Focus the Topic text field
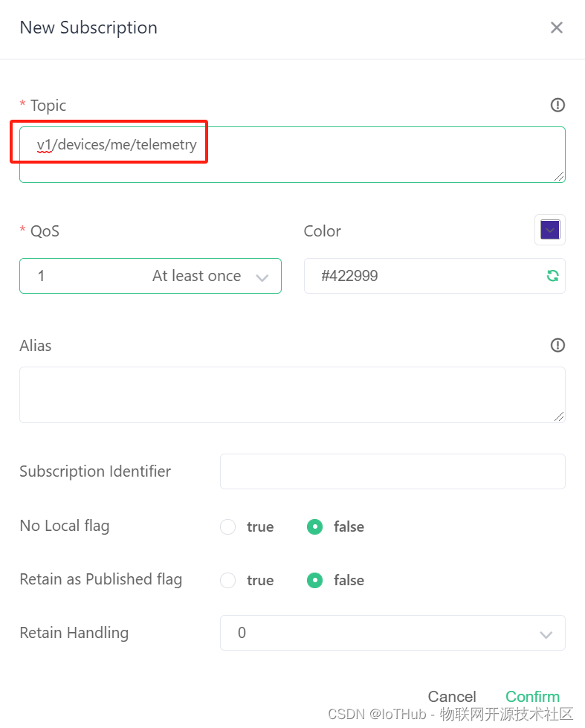Viewport: 585px width, 728px height. click(293, 155)
